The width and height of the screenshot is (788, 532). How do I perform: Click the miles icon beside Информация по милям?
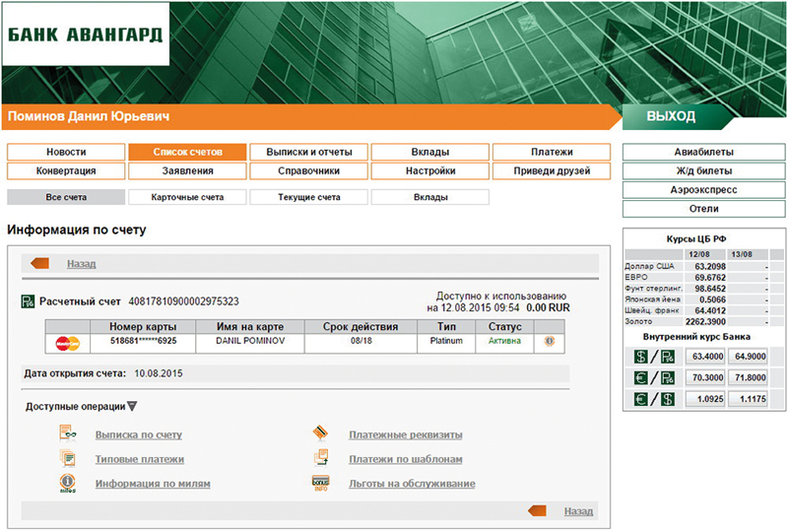coord(68,483)
